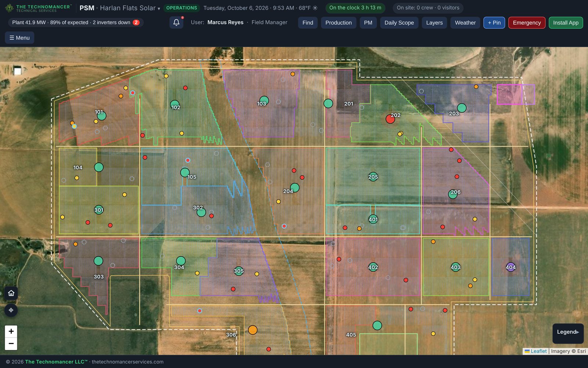Viewport: 588px width, 368px height.
Task: Click the On the clock status pill
Action: coord(355,8)
